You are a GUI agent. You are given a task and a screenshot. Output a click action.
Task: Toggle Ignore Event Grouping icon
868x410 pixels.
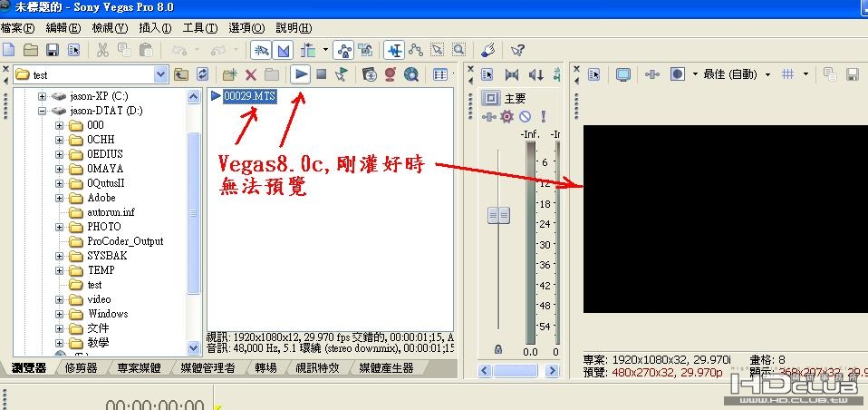click(365, 50)
